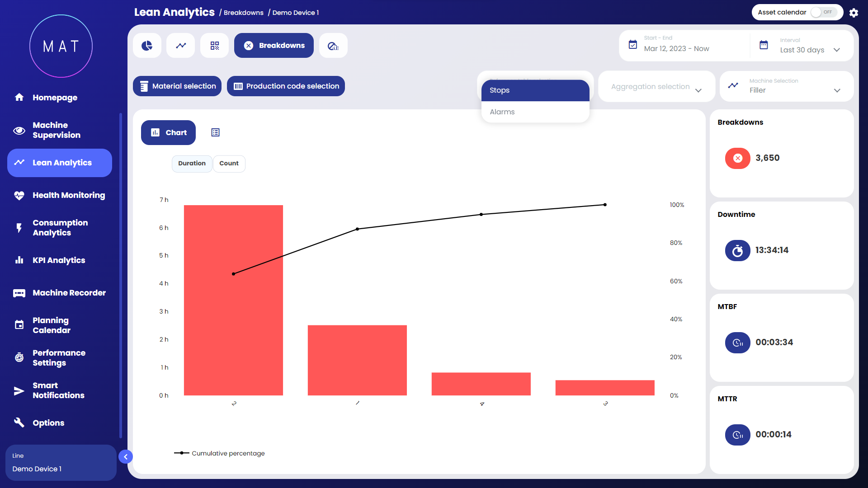Viewport: 868px width, 488px height.
Task: Open Health Monitoring in sidebar
Action: [x=68, y=195]
